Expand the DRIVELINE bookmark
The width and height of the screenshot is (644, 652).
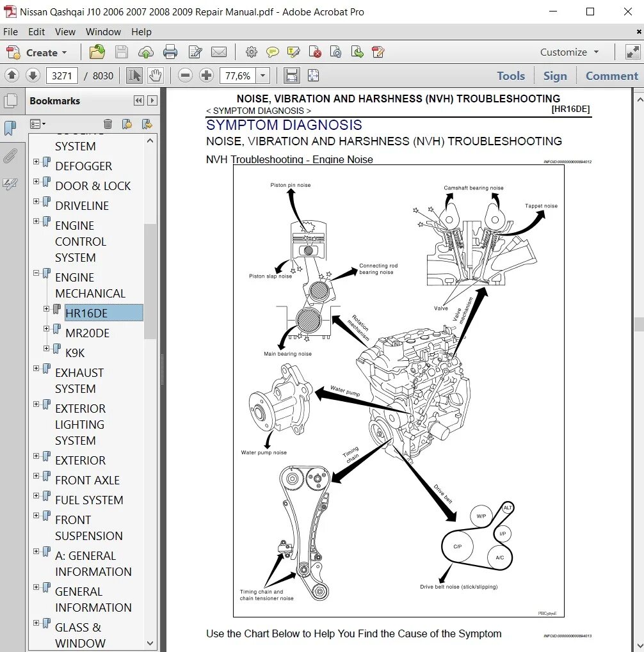coord(36,202)
